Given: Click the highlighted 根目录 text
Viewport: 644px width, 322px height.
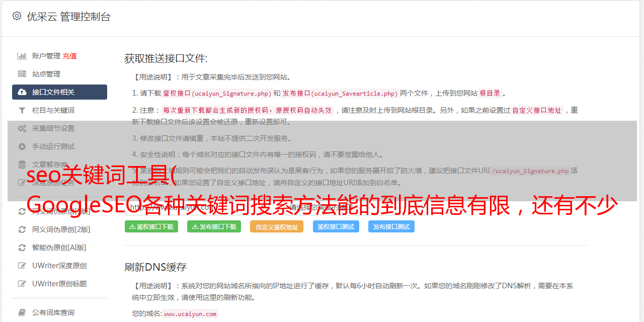Looking at the screenshot, I should click(490, 93).
